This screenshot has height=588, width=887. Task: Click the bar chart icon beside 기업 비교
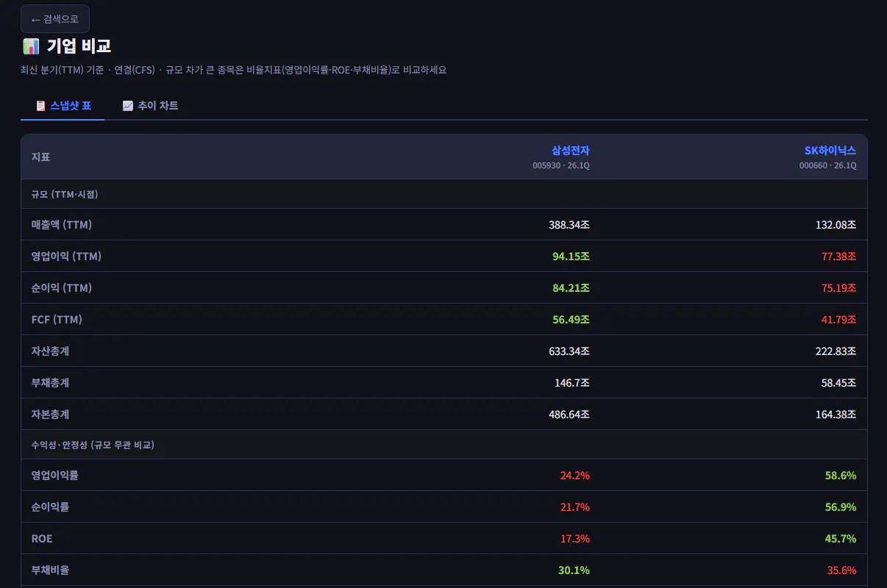31,46
